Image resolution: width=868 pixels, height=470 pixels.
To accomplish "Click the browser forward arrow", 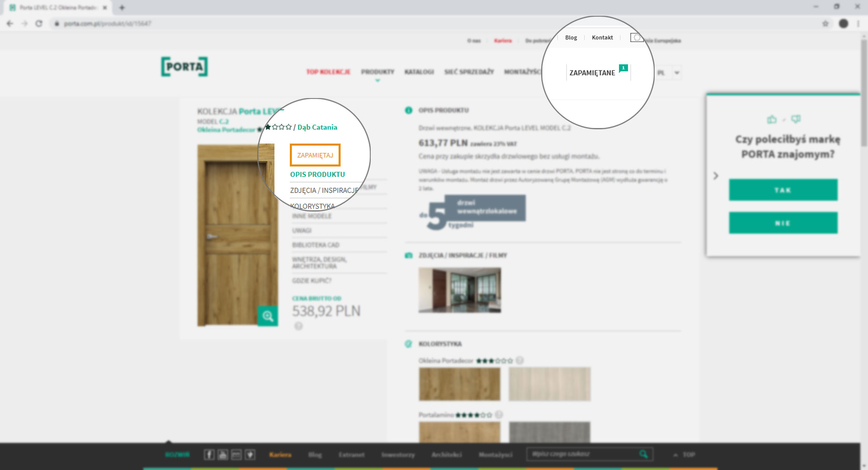I will 24,23.
